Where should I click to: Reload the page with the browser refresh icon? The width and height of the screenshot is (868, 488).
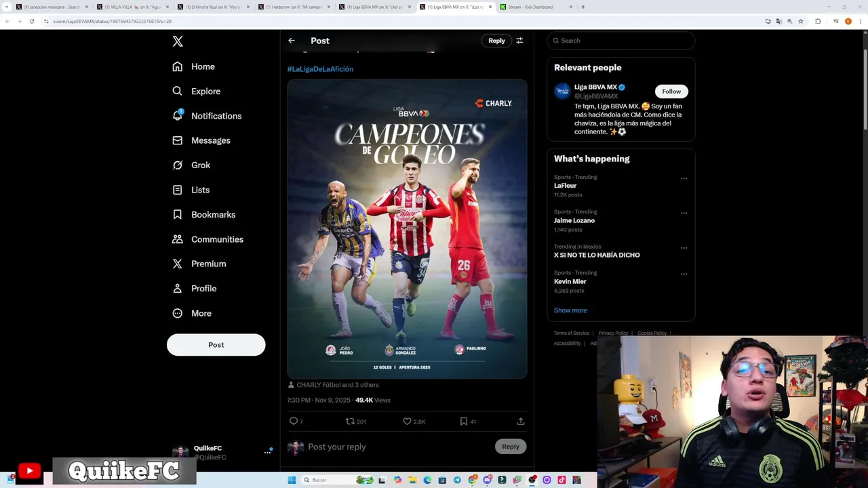[x=31, y=21]
